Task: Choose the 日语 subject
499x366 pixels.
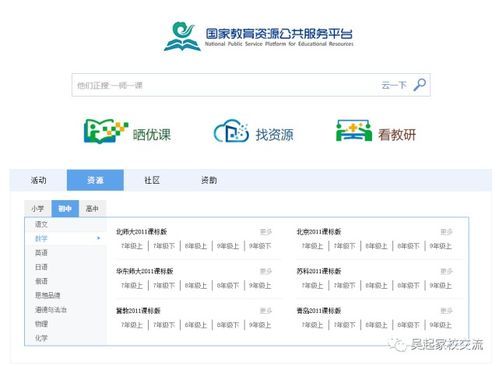Action: tap(41, 267)
